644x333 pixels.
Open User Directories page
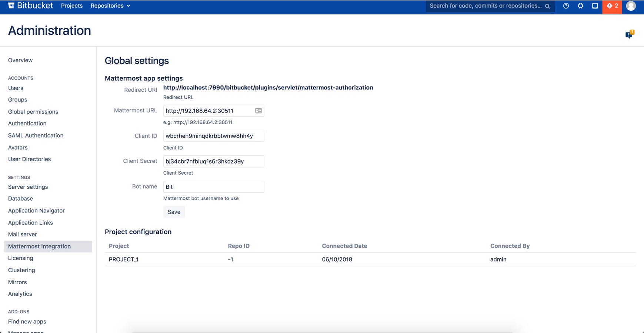29,159
